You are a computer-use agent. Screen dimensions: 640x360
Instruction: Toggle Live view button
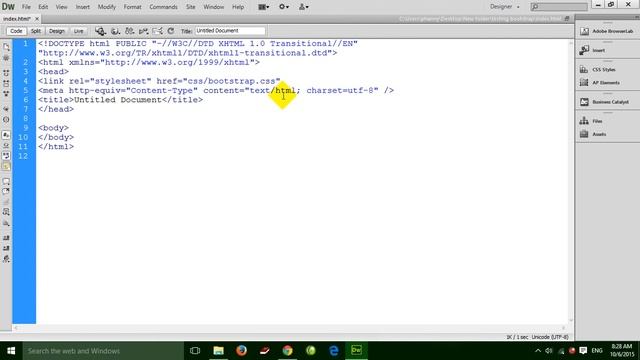pyautogui.click(x=78, y=31)
